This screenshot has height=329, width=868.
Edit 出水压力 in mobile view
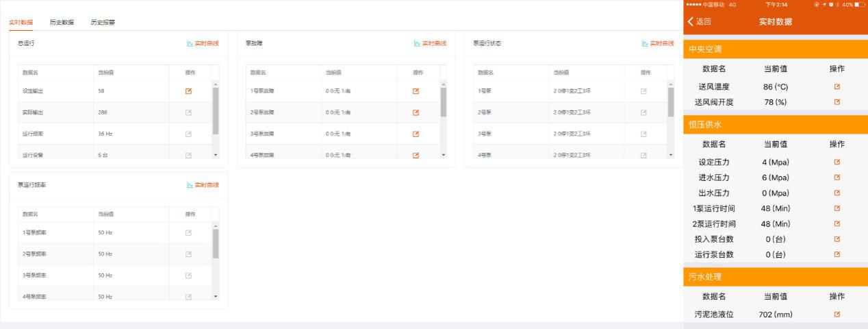point(837,193)
